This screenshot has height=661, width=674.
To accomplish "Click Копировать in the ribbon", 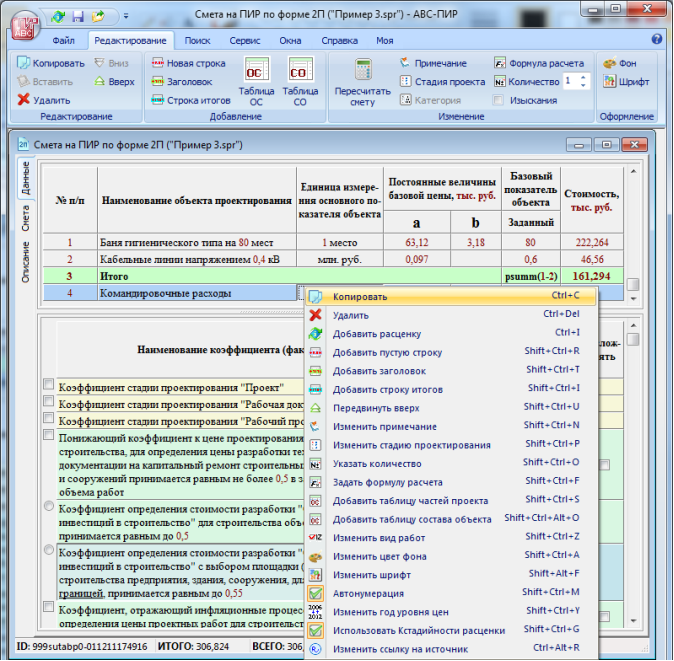I will 51,63.
